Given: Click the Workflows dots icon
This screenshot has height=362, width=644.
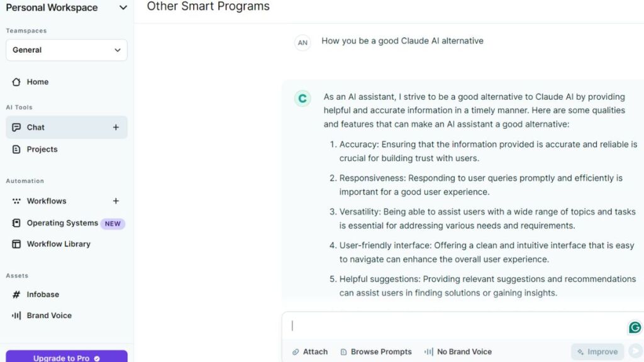Looking at the screenshot, I should [16, 201].
